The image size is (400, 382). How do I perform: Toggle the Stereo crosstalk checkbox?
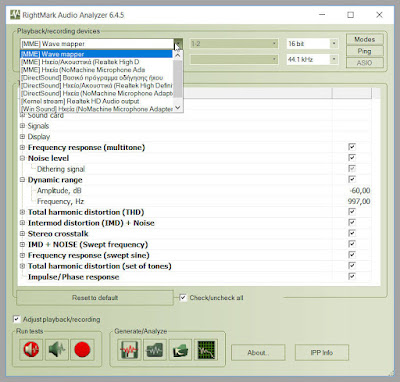tap(352, 233)
